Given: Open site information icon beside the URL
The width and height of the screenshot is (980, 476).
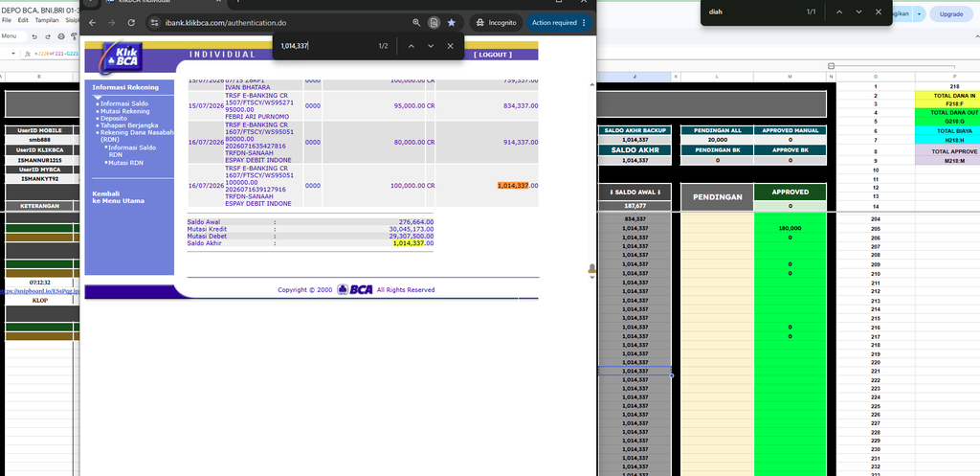Looking at the screenshot, I should (156, 23).
